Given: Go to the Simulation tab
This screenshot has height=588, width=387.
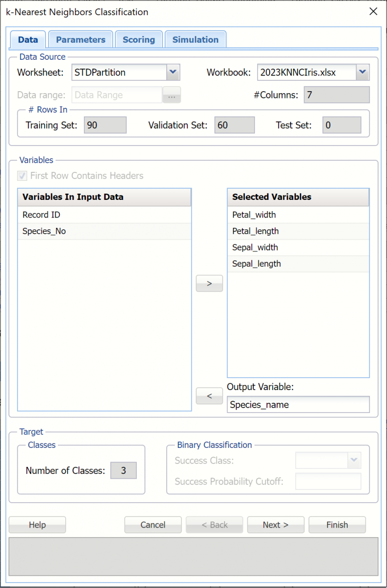Looking at the screenshot, I should [195, 40].
